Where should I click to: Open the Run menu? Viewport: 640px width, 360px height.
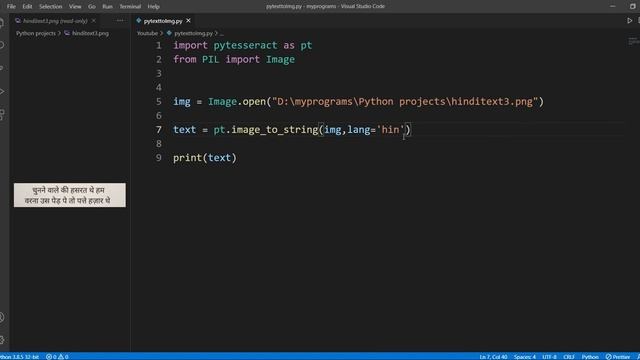[107, 7]
